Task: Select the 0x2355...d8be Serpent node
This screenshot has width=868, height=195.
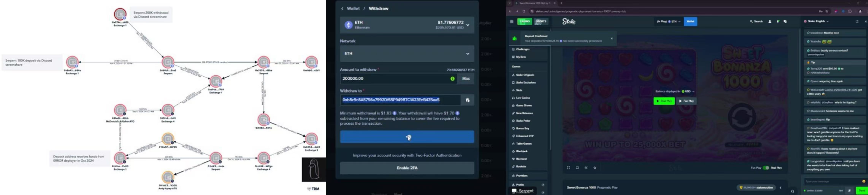Action: pos(263,62)
